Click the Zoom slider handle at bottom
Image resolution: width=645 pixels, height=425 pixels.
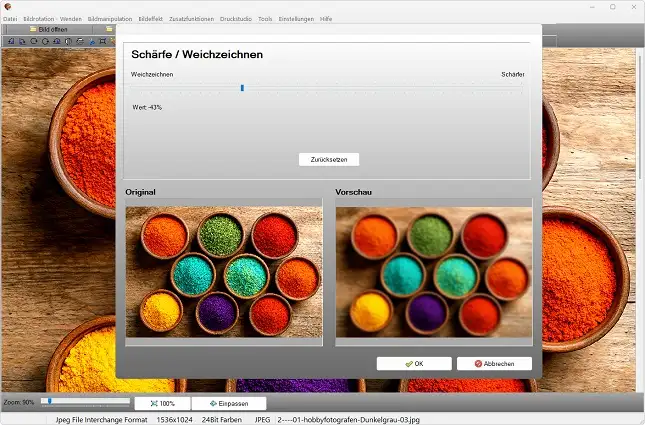pyautogui.click(x=49, y=401)
